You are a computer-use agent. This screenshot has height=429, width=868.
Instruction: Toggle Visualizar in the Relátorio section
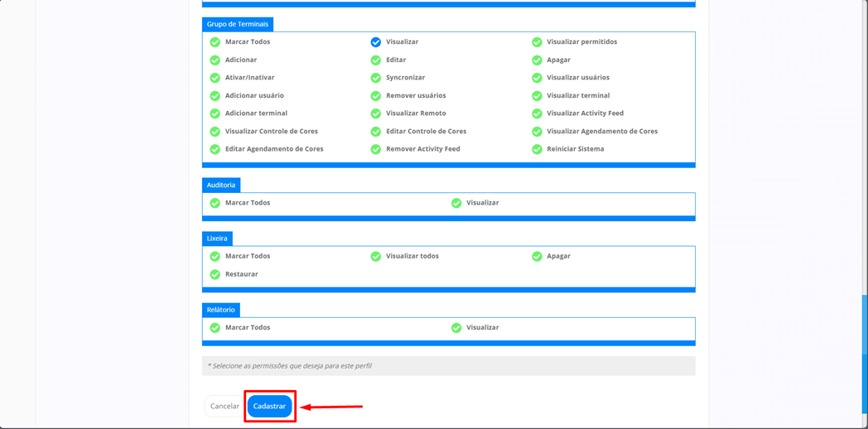[456, 328]
